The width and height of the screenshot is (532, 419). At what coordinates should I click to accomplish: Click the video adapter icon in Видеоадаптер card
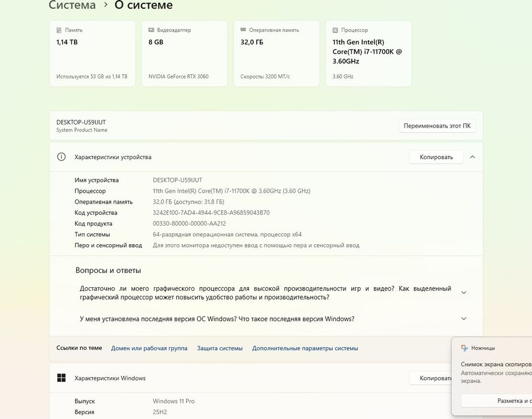click(x=151, y=30)
